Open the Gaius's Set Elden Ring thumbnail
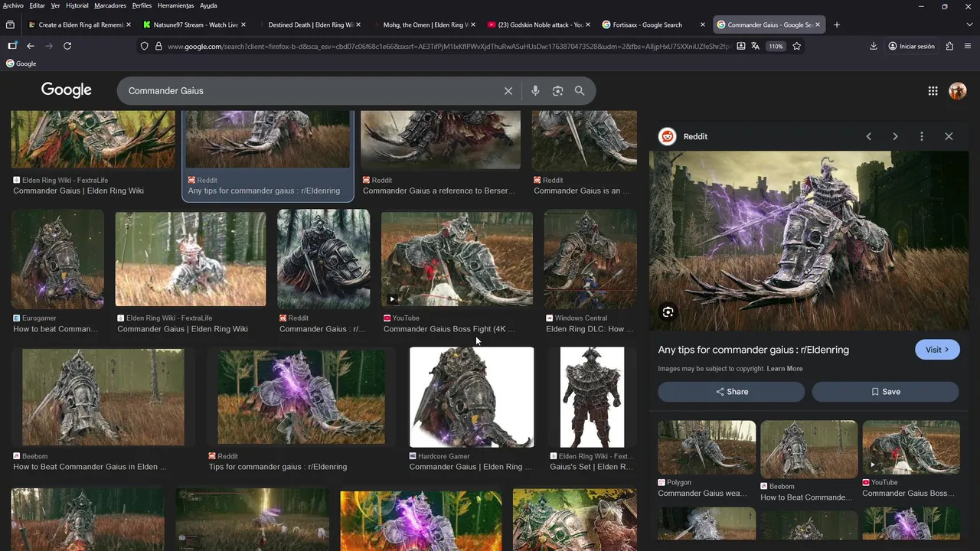 click(592, 398)
